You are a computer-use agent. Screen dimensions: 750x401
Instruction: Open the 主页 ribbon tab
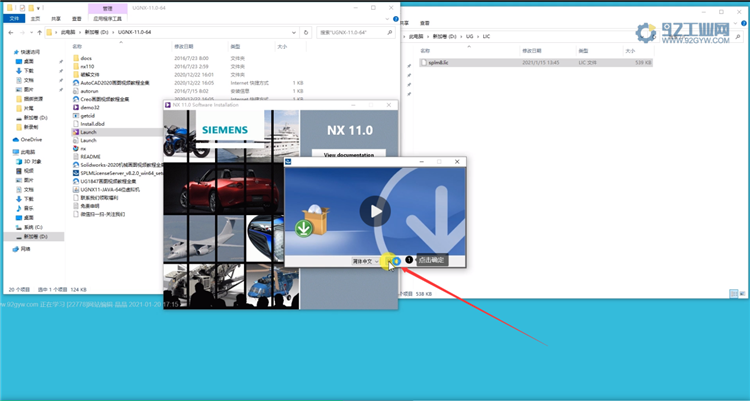pyautogui.click(x=35, y=19)
